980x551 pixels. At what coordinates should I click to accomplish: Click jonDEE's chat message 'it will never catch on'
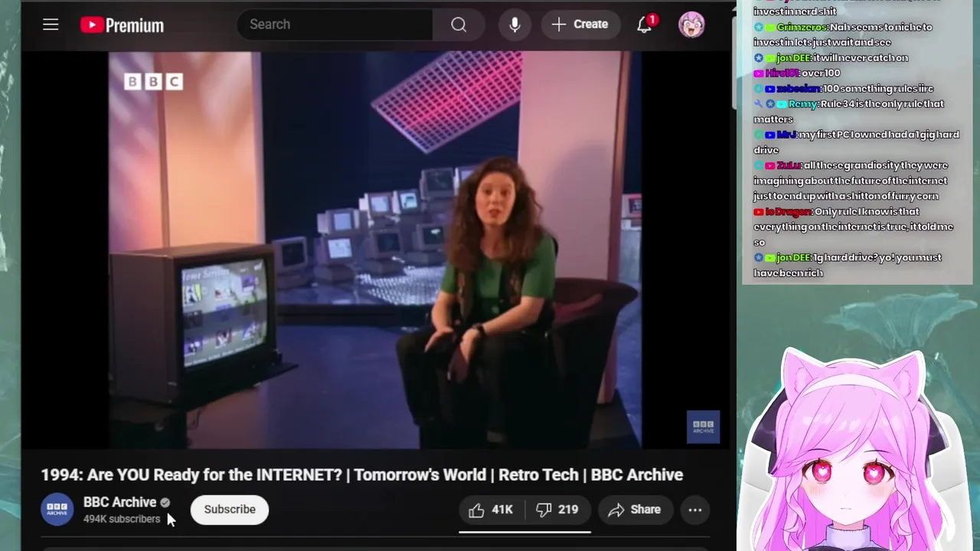pyautogui.click(x=831, y=57)
